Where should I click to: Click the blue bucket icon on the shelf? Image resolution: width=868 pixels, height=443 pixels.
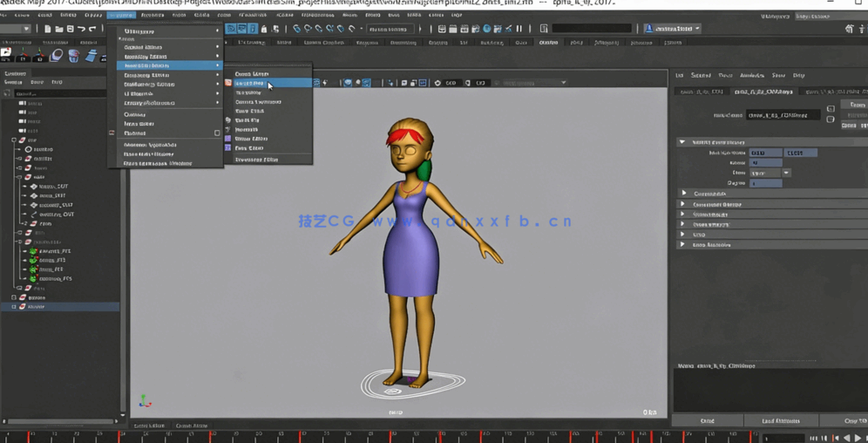74,56
